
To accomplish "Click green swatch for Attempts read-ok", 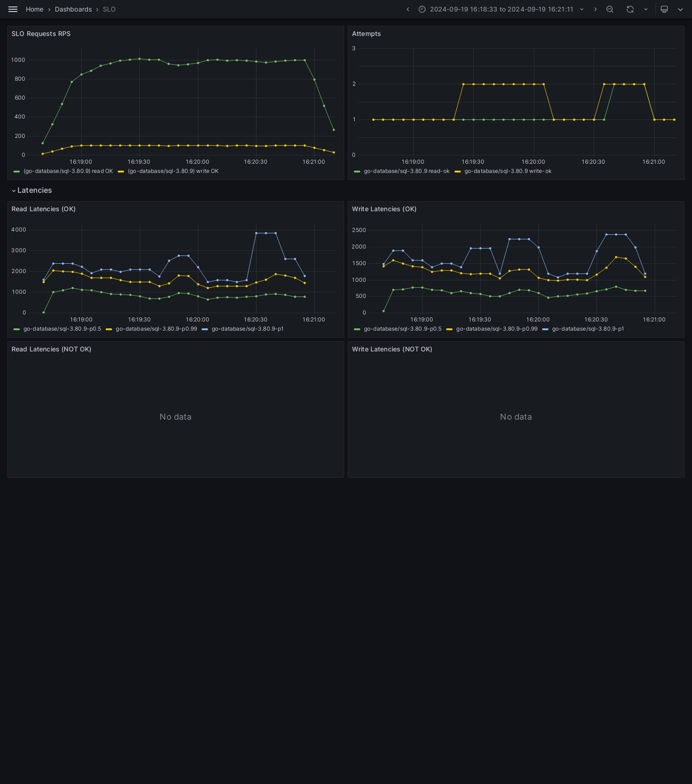I will coord(357,172).
